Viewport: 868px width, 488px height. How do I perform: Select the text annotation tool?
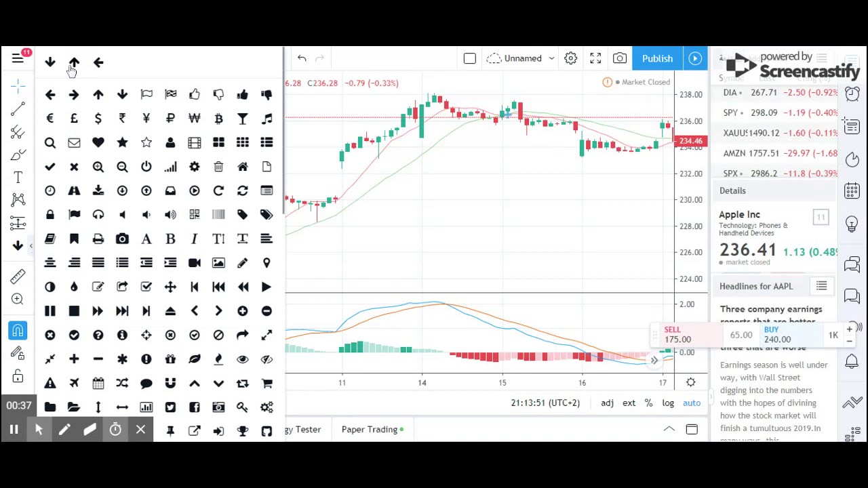(18, 178)
